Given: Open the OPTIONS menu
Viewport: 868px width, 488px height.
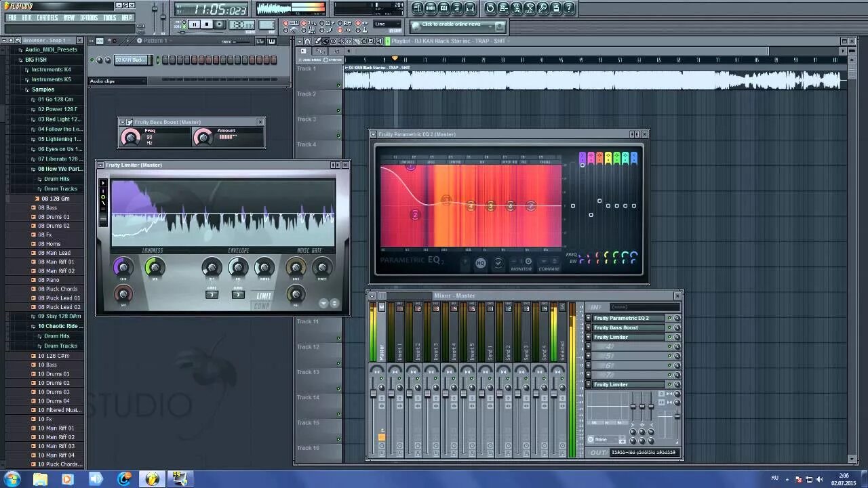Looking at the screenshot, I should 89,18.
